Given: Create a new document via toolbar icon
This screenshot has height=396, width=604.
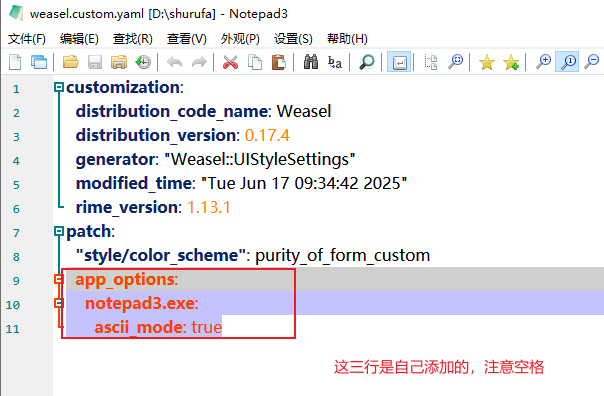Looking at the screenshot, I should click(15, 62).
